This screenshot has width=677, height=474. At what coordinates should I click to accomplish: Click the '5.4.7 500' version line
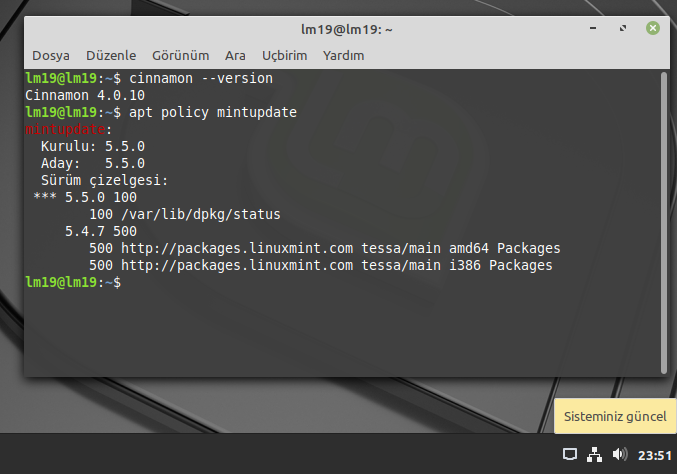coord(101,231)
